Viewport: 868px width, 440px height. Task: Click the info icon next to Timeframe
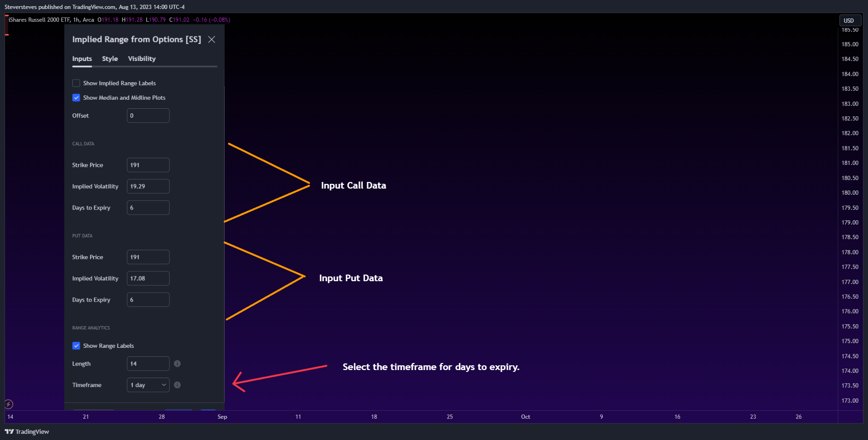pos(177,385)
